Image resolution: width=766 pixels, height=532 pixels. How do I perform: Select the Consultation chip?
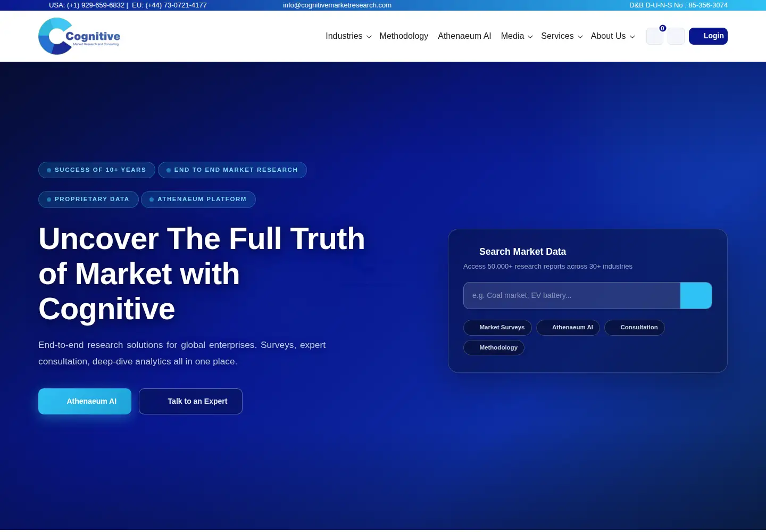pyautogui.click(x=635, y=328)
